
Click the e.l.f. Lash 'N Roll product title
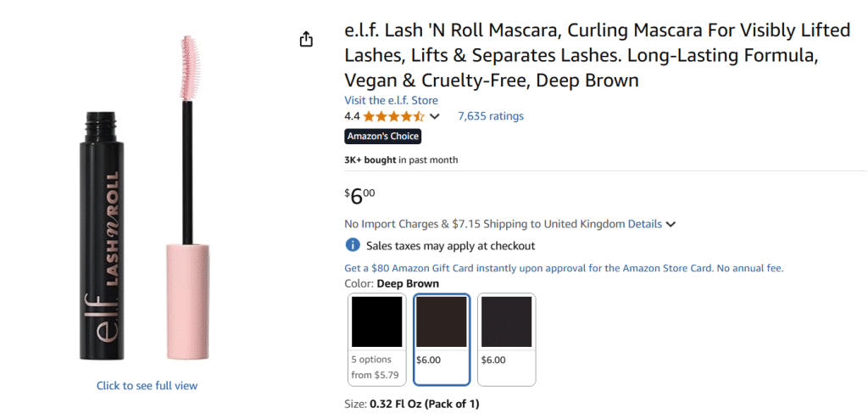coord(597,55)
